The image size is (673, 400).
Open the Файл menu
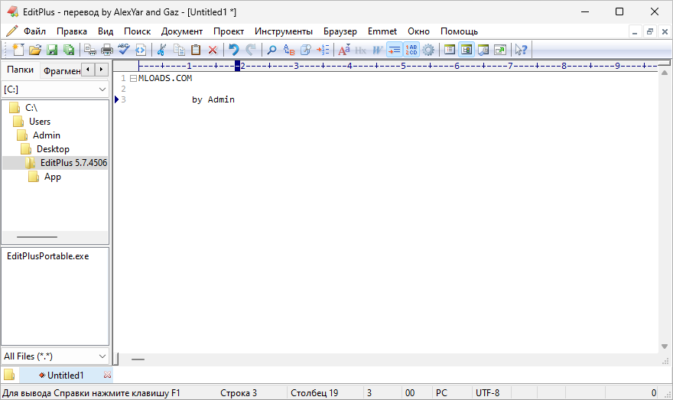pyautogui.click(x=34, y=31)
